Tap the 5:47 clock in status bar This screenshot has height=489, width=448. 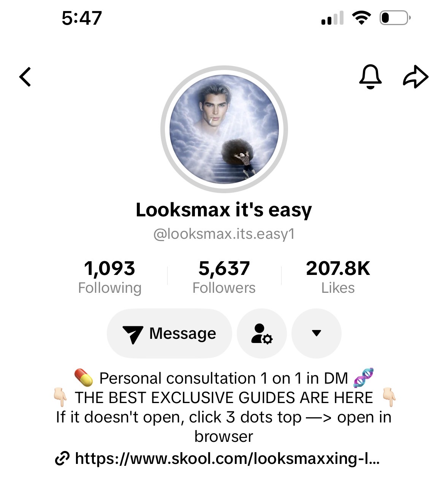(x=82, y=18)
